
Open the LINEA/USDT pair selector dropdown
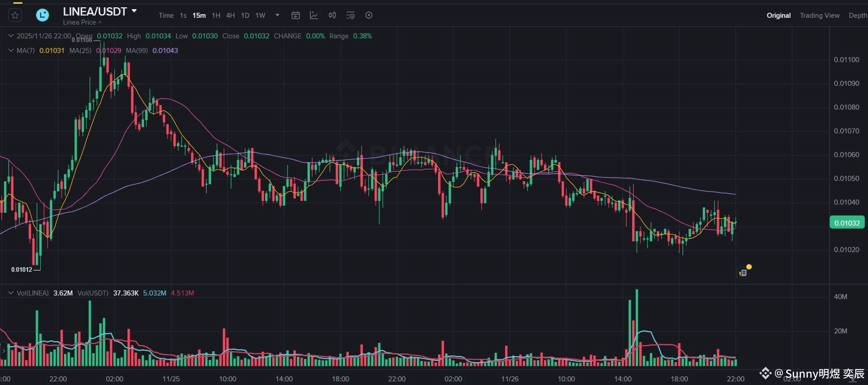[x=134, y=11]
